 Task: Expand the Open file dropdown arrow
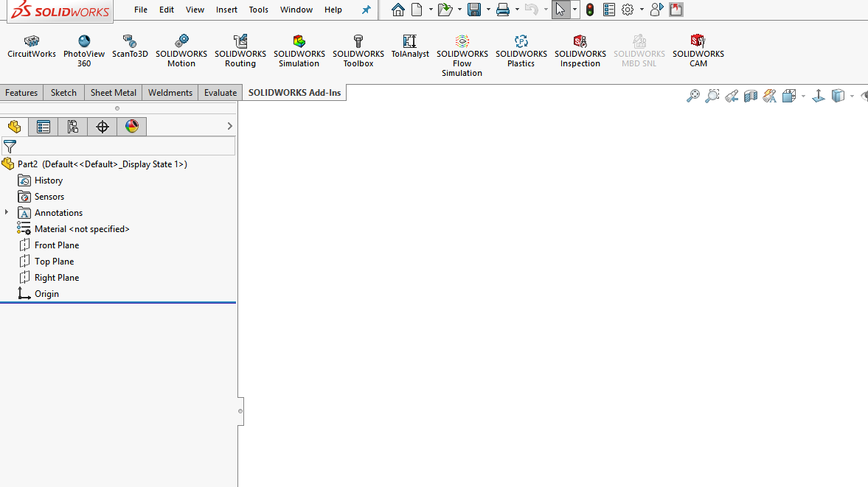click(459, 10)
